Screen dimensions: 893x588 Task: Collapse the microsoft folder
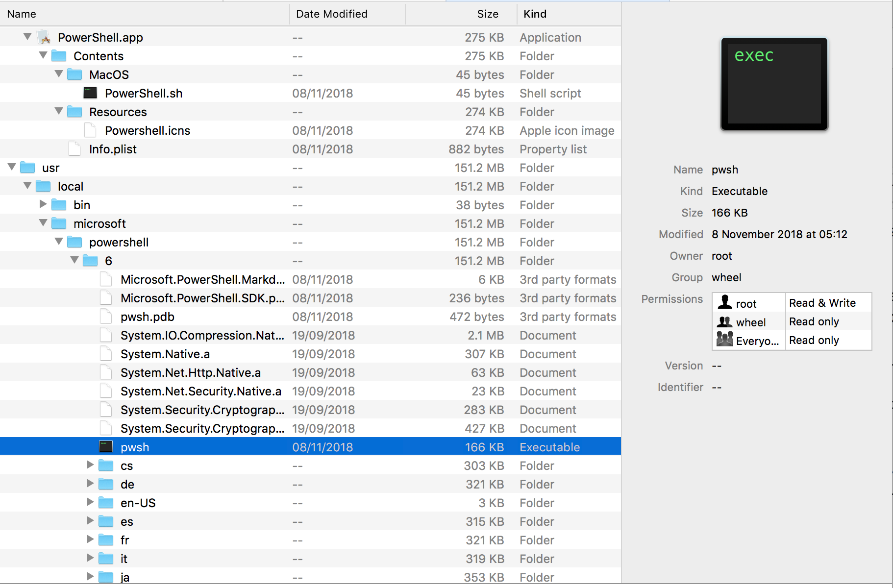(x=44, y=222)
